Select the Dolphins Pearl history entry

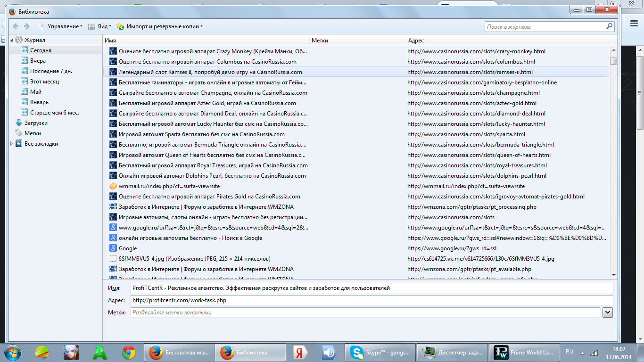click(356, 176)
